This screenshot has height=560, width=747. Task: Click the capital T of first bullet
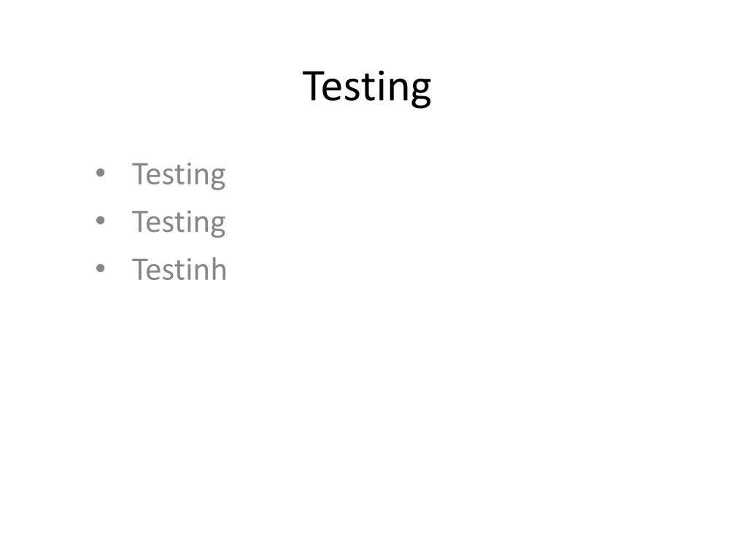click(x=140, y=174)
